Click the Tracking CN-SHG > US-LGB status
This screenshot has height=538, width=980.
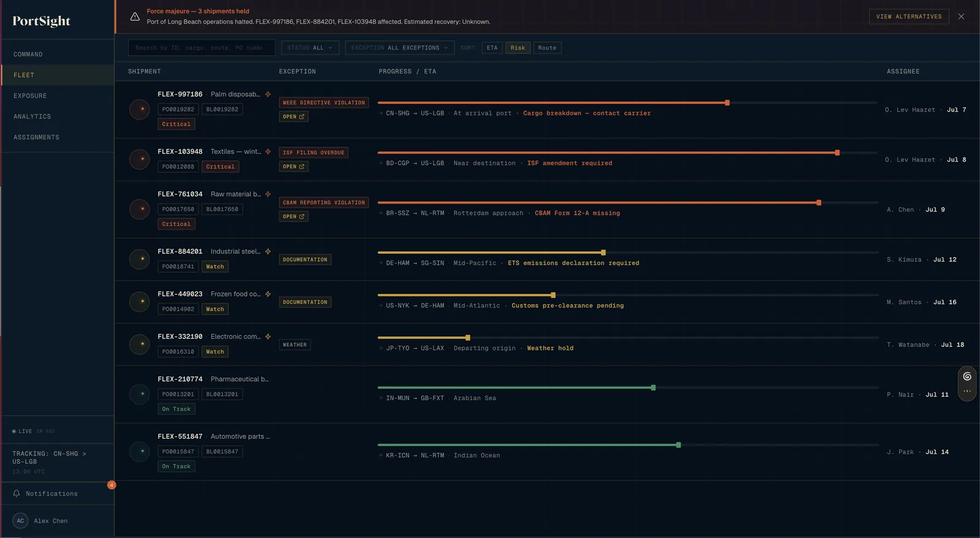point(49,458)
